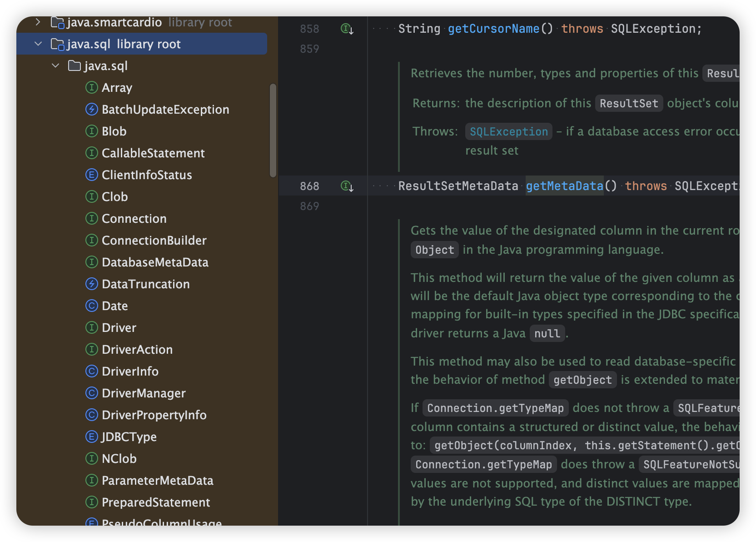Click the Clob interface icon
Screen dimensions: 756x542
92,196
